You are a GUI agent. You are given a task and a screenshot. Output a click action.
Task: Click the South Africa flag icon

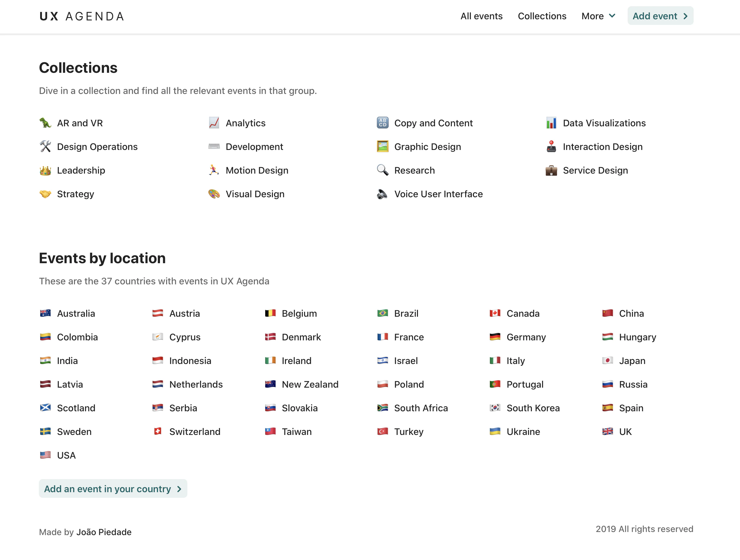click(382, 408)
